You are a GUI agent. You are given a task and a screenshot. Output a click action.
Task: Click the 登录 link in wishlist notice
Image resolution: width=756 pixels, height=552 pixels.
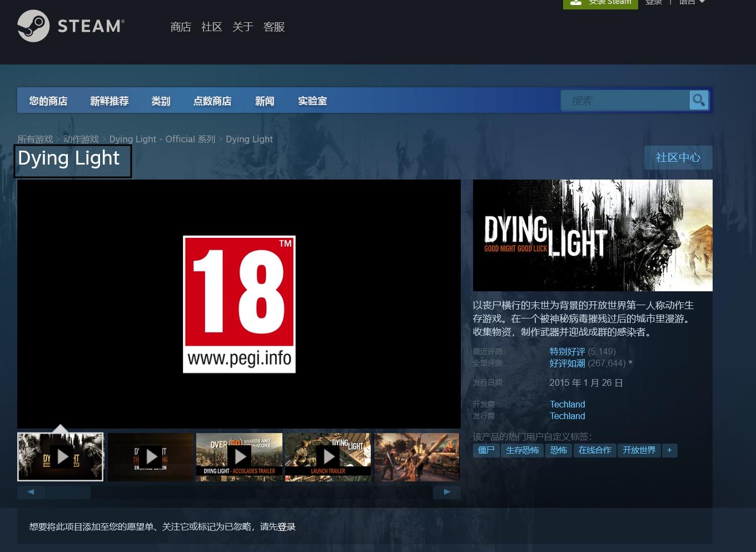tap(286, 526)
